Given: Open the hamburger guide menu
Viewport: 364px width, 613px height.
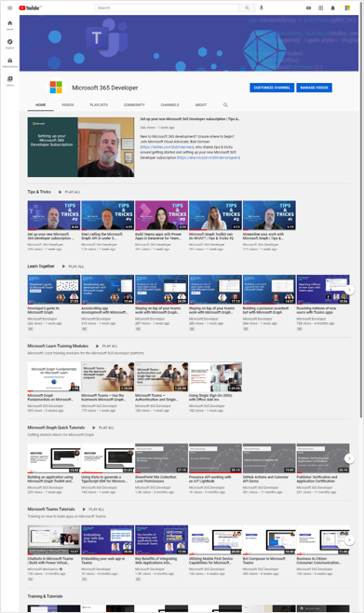Looking at the screenshot, I should [x=9, y=7].
